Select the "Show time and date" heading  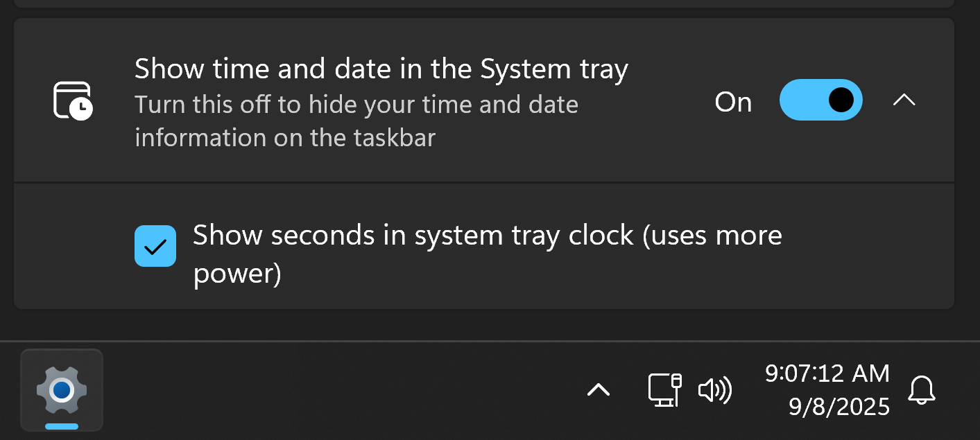click(381, 69)
